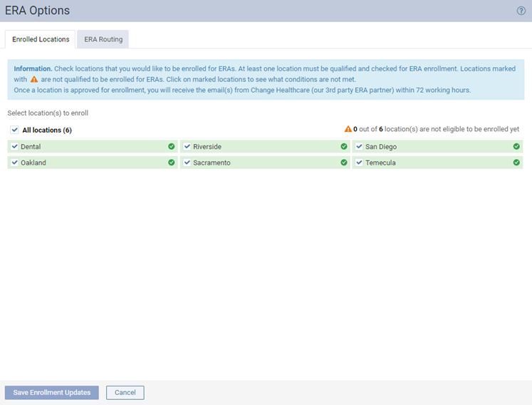Switch to the ERA Routing tab

[103, 39]
